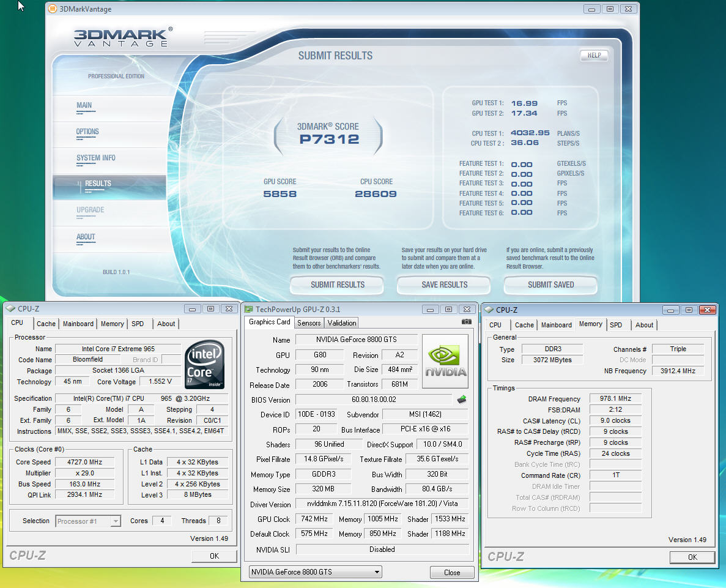Open About tab in right CPU-Z
Image resolution: width=726 pixels, height=588 pixels.
(x=644, y=325)
